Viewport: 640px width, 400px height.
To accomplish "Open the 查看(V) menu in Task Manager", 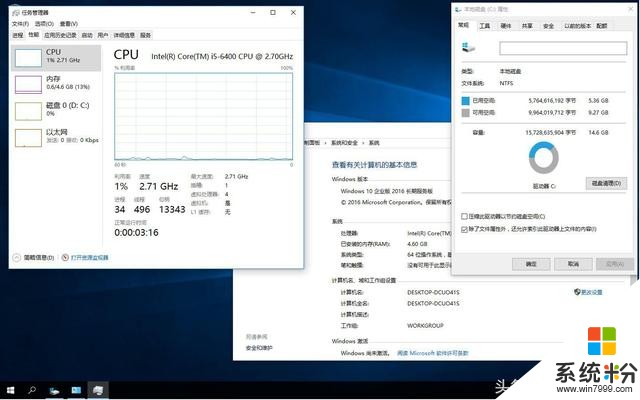I will click(69, 24).
